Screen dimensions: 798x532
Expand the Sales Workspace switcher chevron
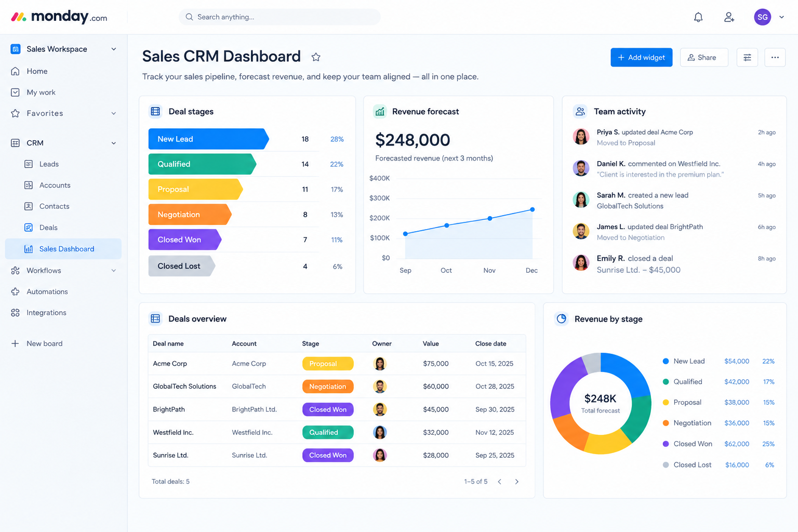[114, 49]
